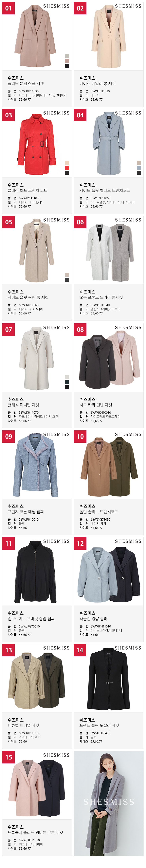This screenshot has height=868, width=146.
Task: Select the red color swatch on trench coat 03
Action: pos(67,168)
